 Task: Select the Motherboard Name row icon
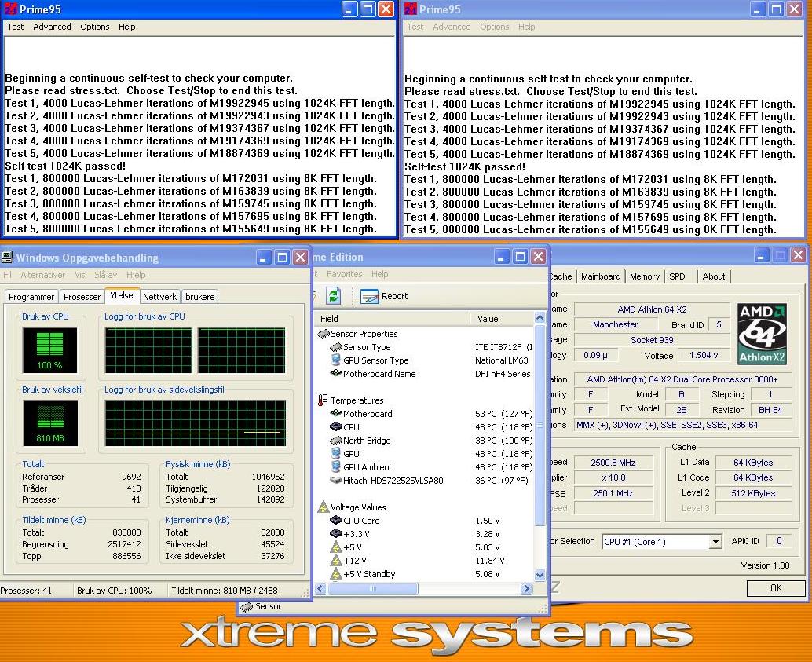(336, 374)
